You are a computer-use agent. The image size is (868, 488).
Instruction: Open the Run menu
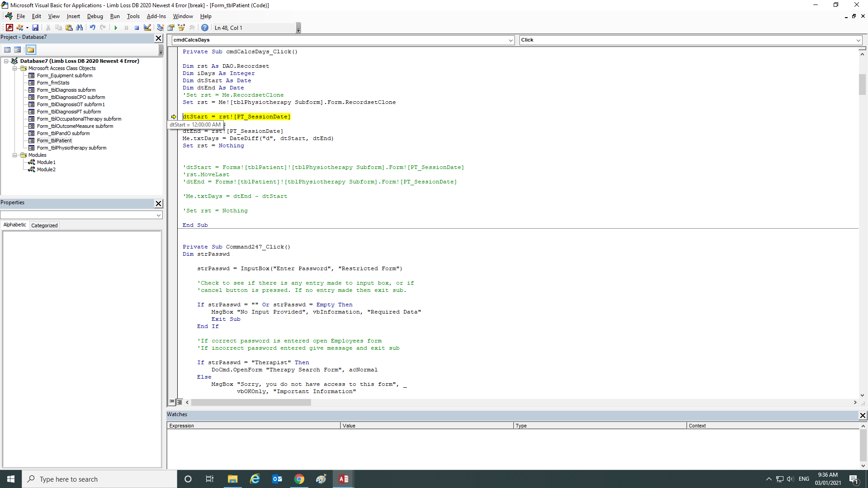(x=115, y=16)
